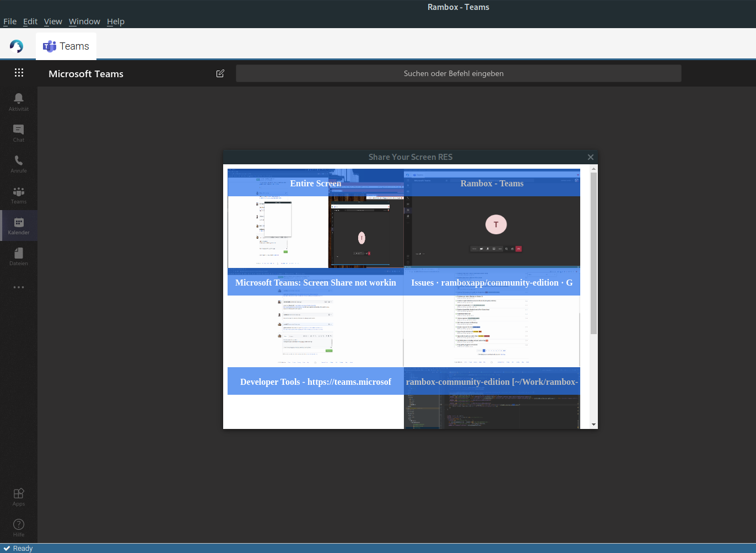Open Hilfe help menu

click(19, 528)
